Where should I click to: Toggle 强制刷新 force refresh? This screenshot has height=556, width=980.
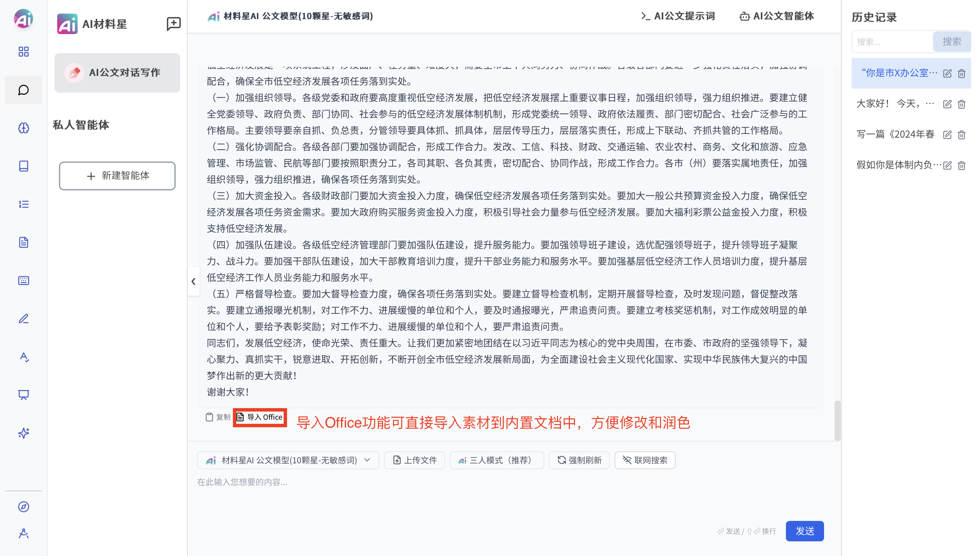579,460
